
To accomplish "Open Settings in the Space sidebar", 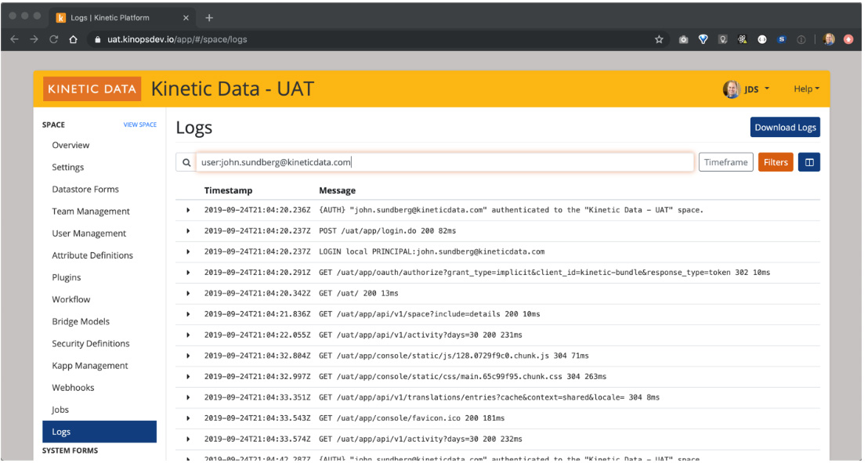I will pyautogui.click(x=68, y=167).
